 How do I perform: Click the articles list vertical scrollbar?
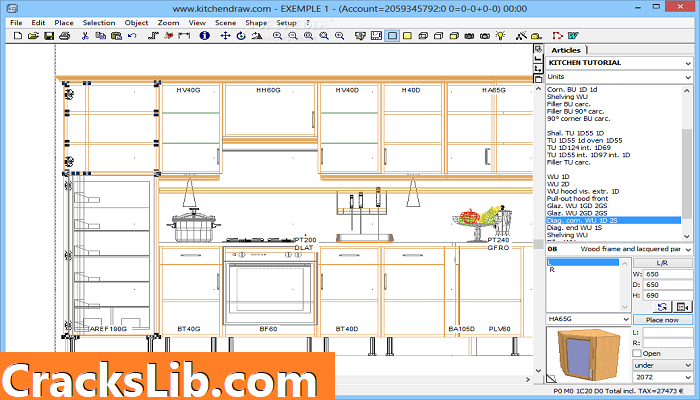(687, 163)
